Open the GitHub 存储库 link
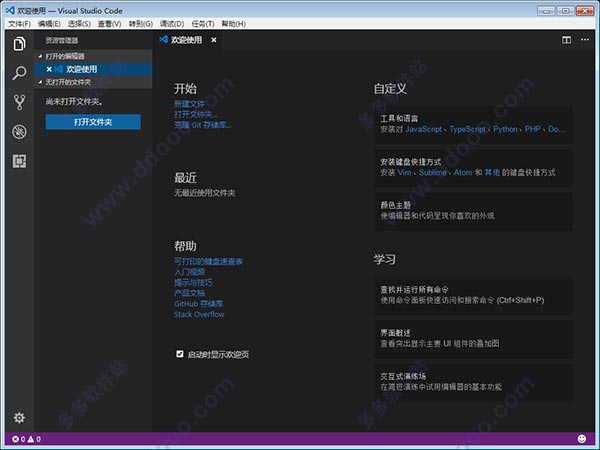This screenshot has width=600, height=450. pos(199,303)
